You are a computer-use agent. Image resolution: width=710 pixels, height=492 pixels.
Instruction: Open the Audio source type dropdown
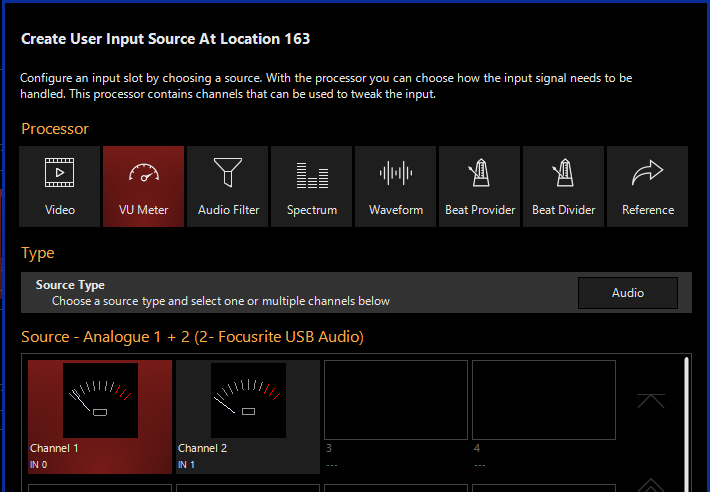628,293
